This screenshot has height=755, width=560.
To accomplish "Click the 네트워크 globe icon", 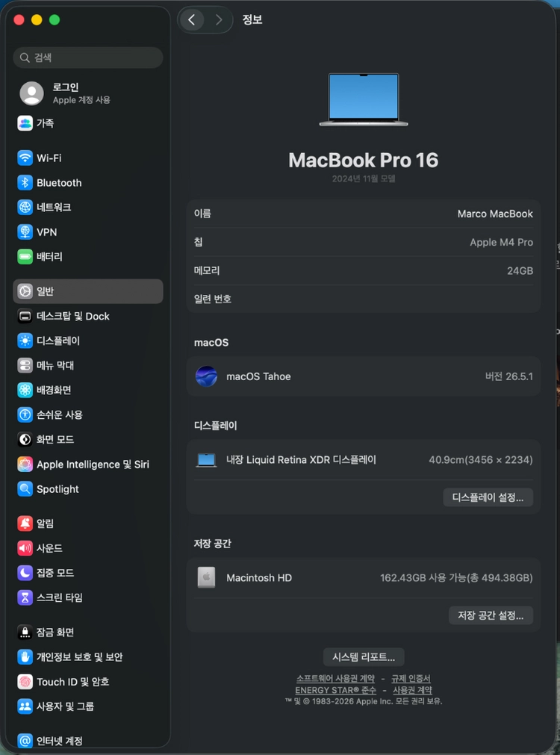I will point(25,207).
